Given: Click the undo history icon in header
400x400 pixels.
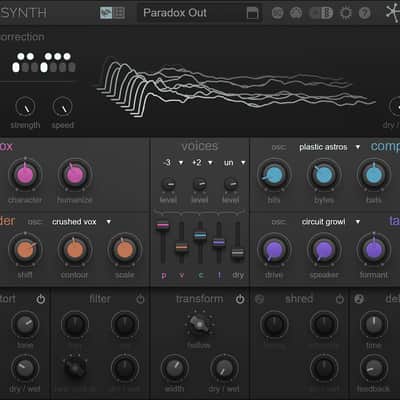Looking at the screenshot, I should pos(277,13).
